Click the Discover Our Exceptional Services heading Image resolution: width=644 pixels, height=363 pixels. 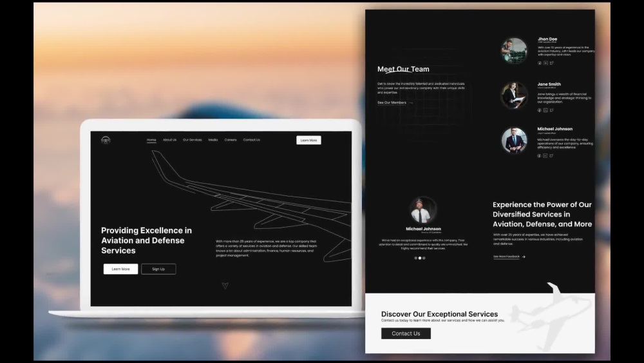click(439, 314)
